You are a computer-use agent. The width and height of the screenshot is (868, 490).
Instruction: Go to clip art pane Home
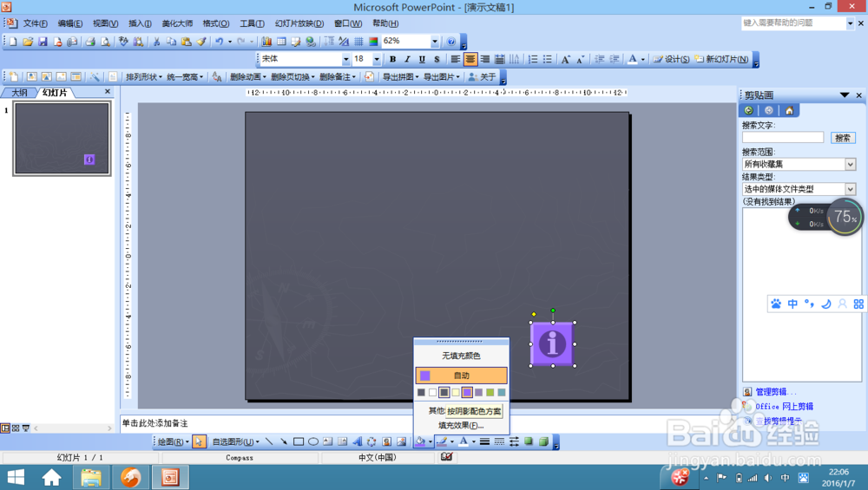click(x=789, y=111)
